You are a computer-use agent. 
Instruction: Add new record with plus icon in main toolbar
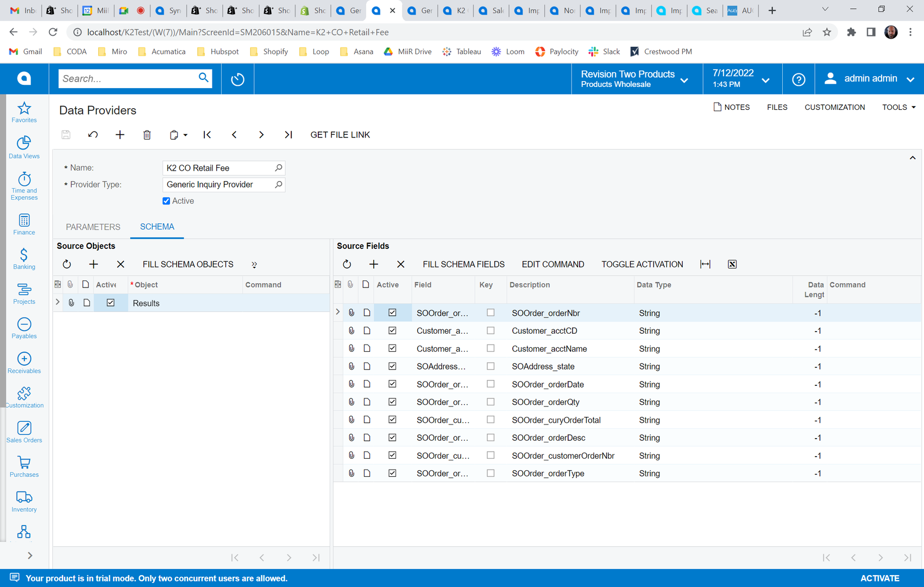(120, 135)
